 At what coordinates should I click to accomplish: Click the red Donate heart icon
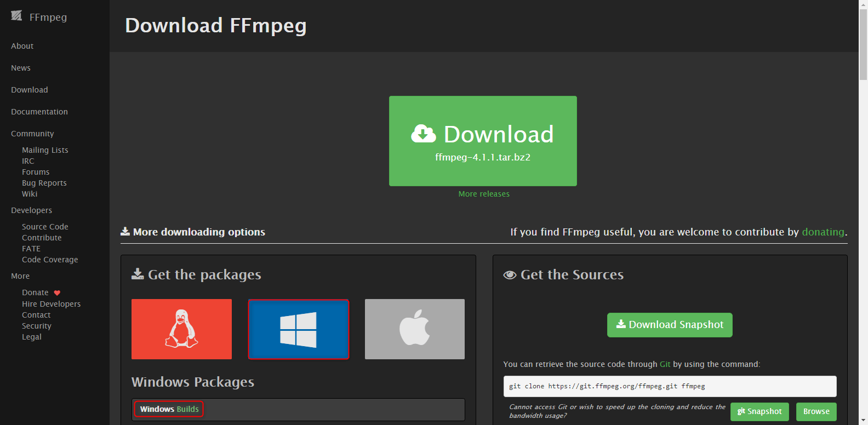[57, 293]
